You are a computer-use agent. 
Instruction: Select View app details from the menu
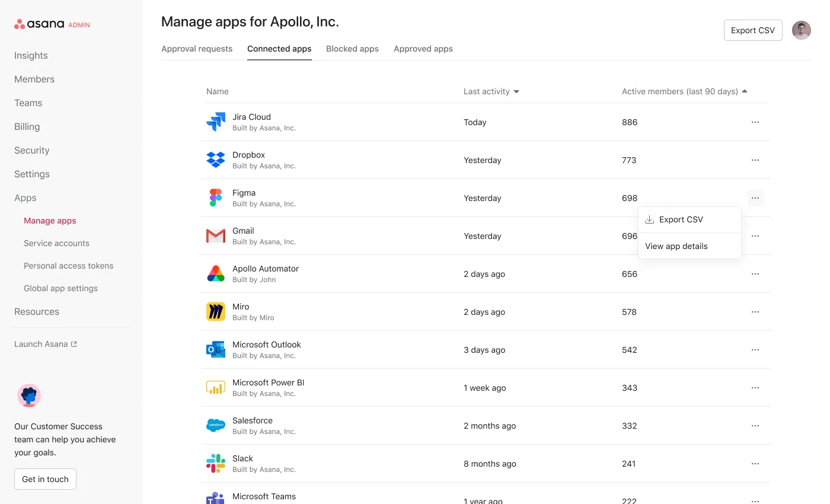(x=676, y=246)
